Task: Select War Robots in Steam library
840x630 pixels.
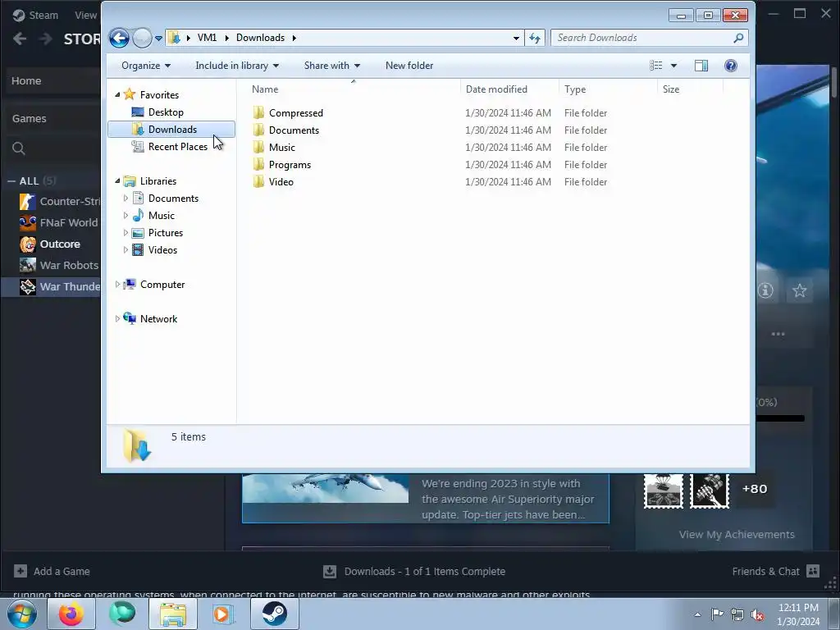Action: tap(59, 265)
